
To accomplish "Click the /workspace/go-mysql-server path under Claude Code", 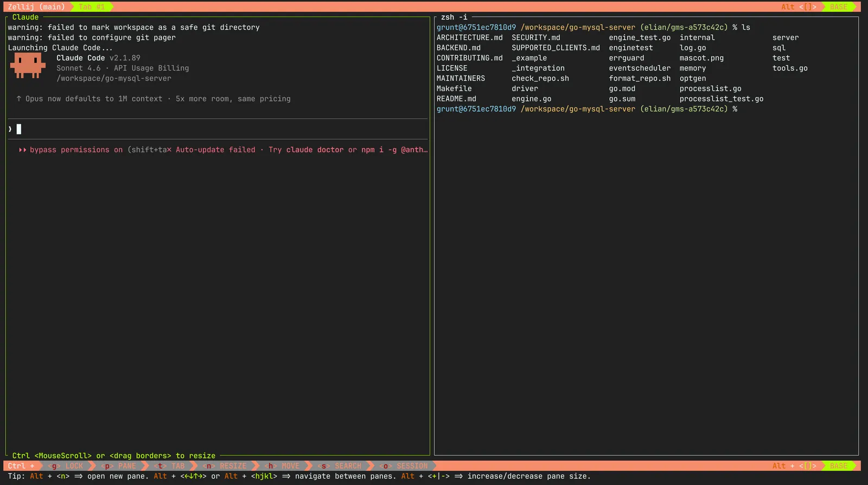I will pos(114,79).
